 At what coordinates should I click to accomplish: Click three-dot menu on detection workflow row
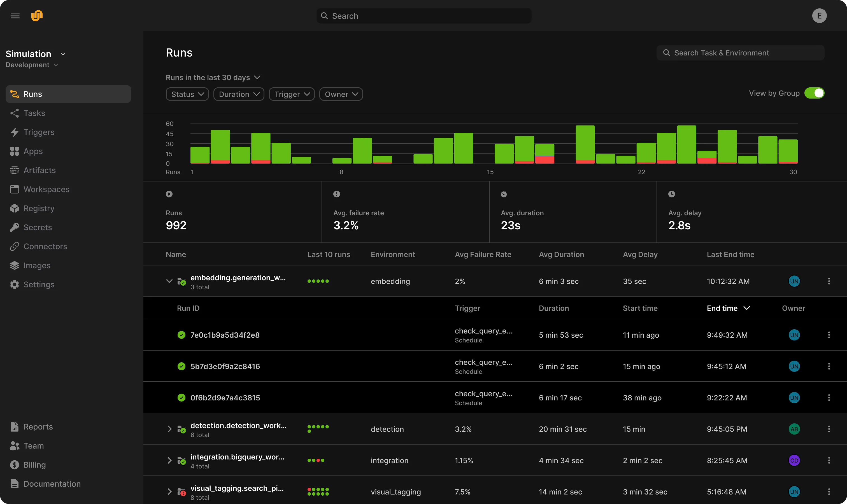pyautogui.click(x=829, y=429)
